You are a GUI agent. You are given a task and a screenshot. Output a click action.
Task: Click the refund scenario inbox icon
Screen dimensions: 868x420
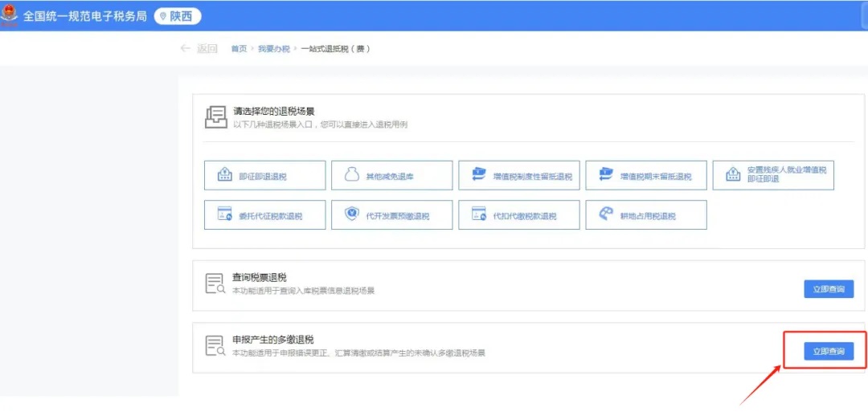(x=216, y=116)
